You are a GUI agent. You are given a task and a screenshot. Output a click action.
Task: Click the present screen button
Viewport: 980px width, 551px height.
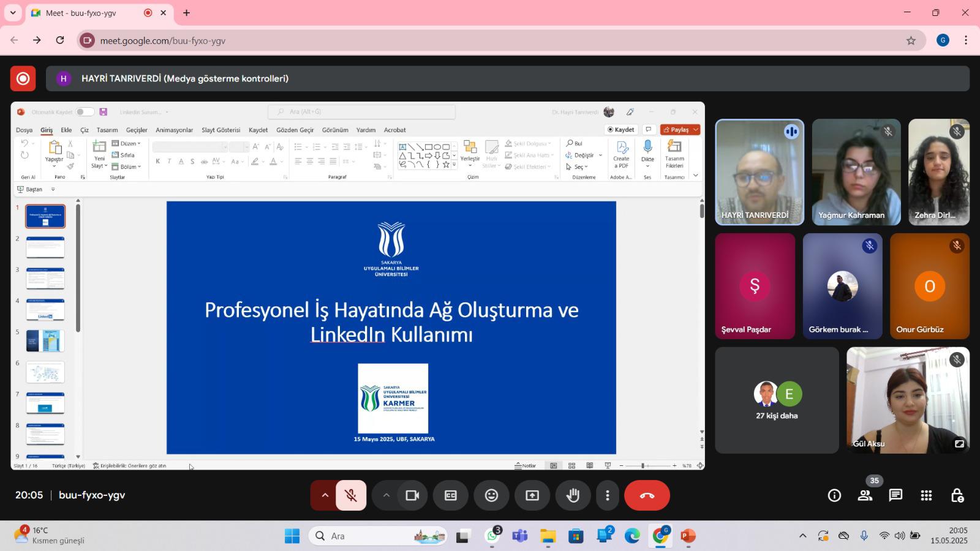(x=532, y=495)
